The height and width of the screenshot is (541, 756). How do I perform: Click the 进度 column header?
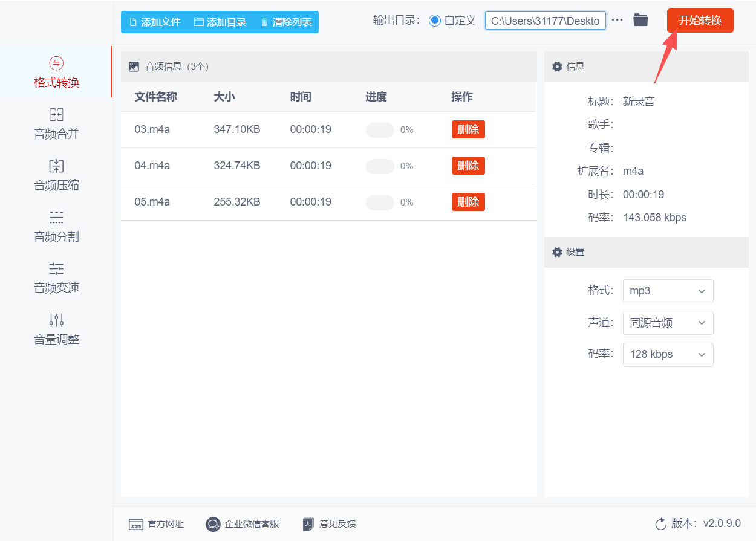click(x=376, y=97)
